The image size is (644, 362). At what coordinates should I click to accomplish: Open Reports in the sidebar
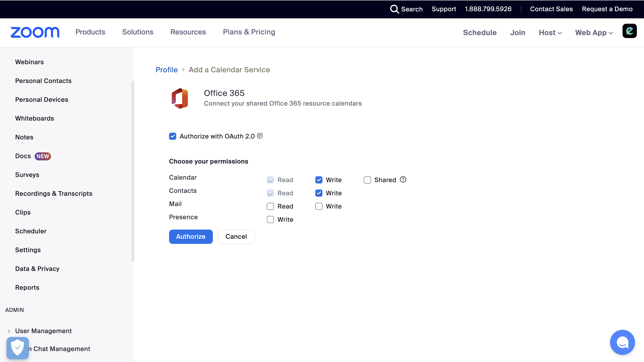[x=27, y=287]
